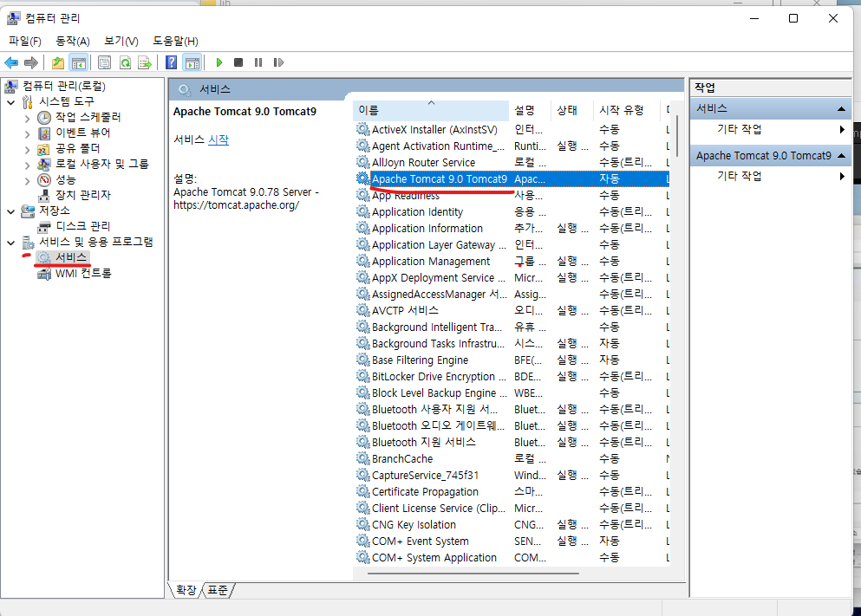Select ActiveX Installer (AxInstSV) service
Image resolution: width=861 pixels, height=616 pixels.
512,129
